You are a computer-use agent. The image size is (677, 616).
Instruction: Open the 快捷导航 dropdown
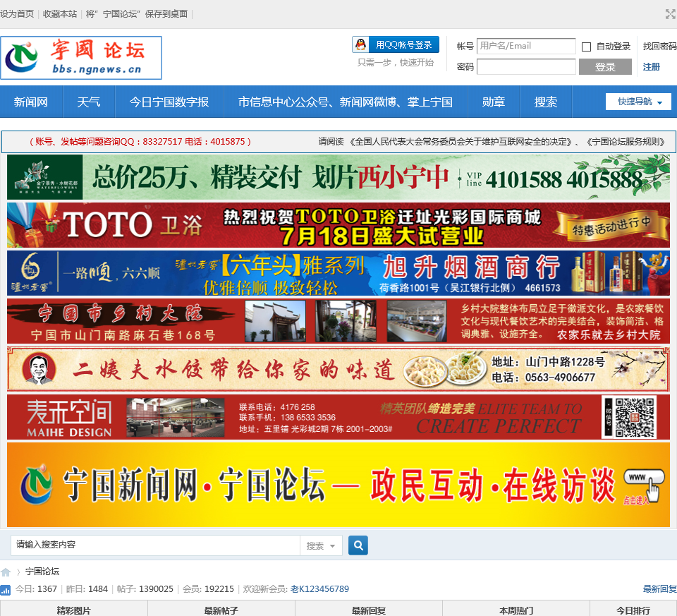[638, 102]
